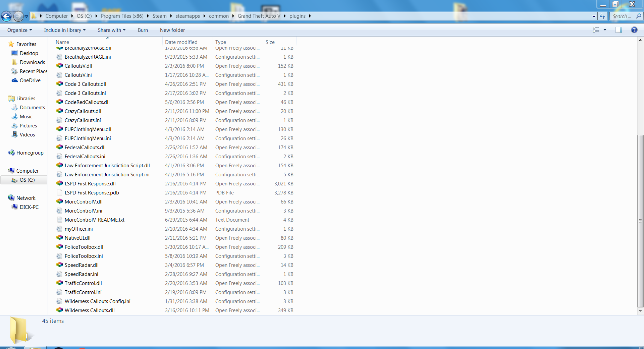644x349 pixels.
Task: Click the CodeRedCallouts.dll file icon
Action: coord(59,102)
